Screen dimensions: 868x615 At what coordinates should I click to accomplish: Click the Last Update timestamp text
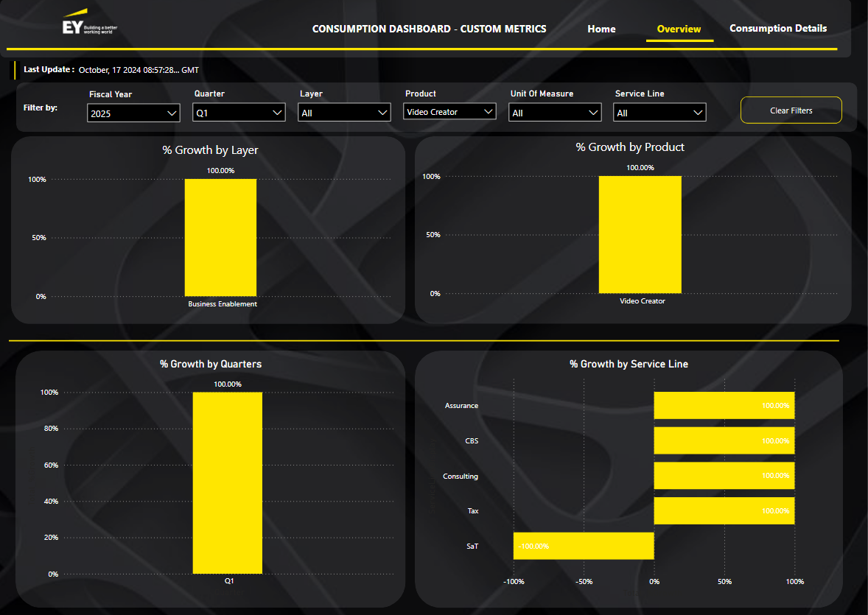[139, 70]
